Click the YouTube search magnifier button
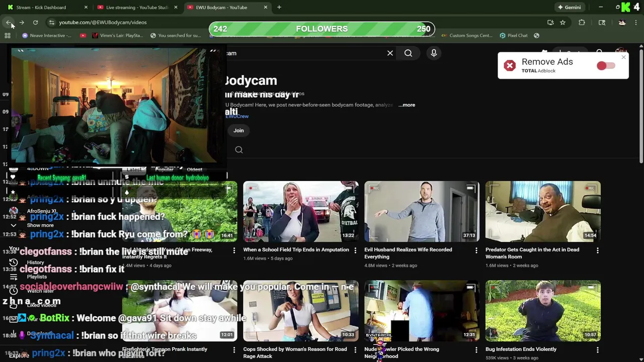 408,53
